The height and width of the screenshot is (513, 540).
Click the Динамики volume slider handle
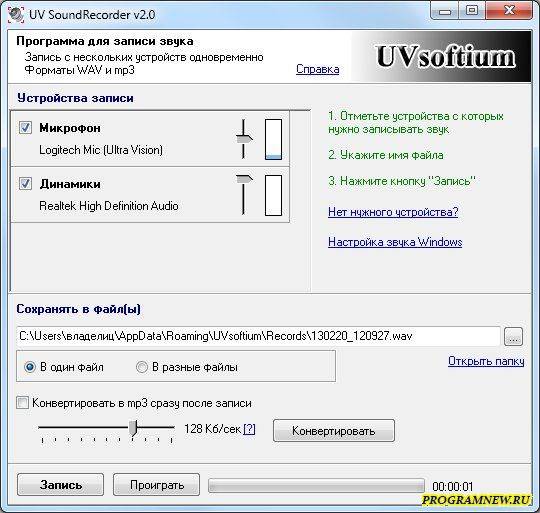click(244, 179)
